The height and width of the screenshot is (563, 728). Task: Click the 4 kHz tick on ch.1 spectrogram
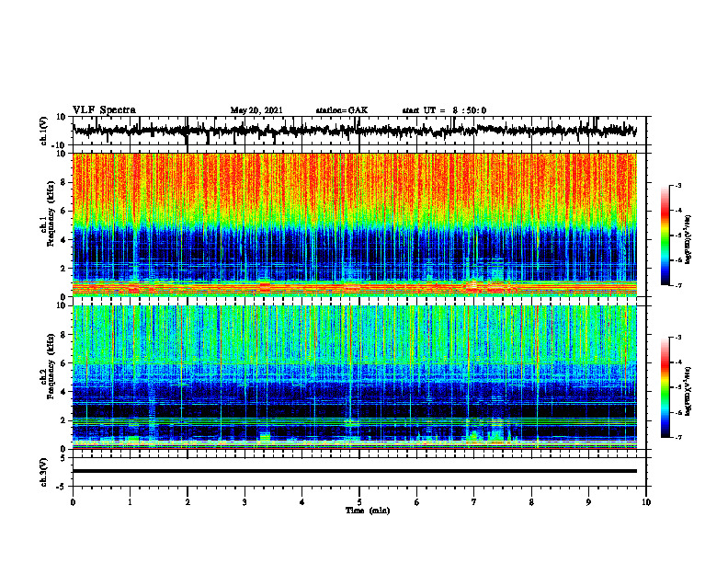tap(64, 240)
